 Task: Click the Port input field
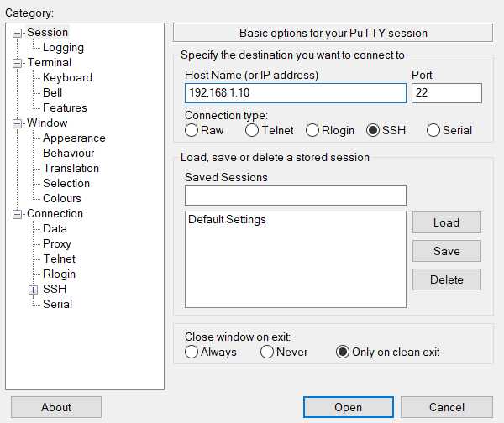447,93
